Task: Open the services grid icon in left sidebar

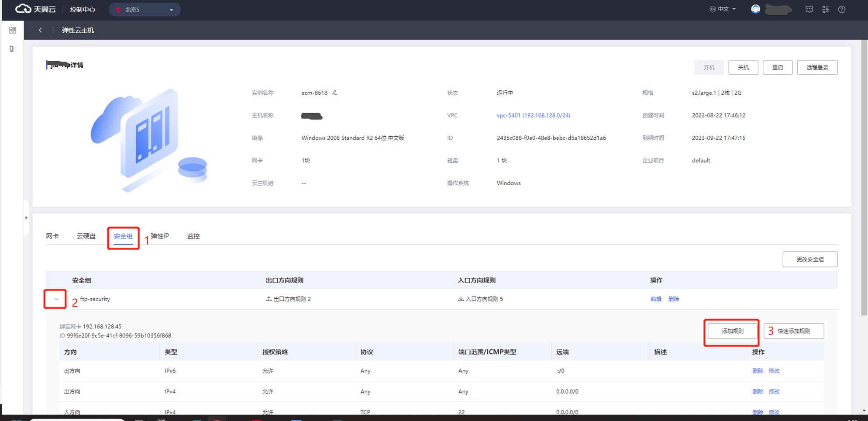Action: [13, 30]
